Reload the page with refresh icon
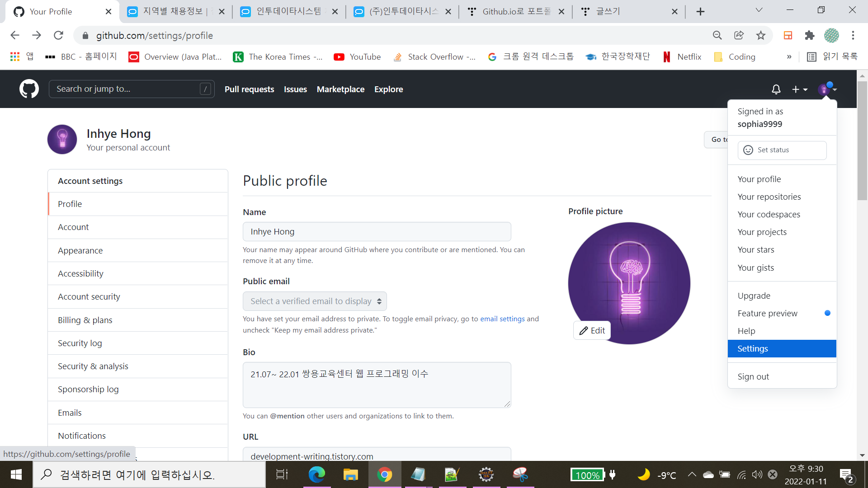 58,35
